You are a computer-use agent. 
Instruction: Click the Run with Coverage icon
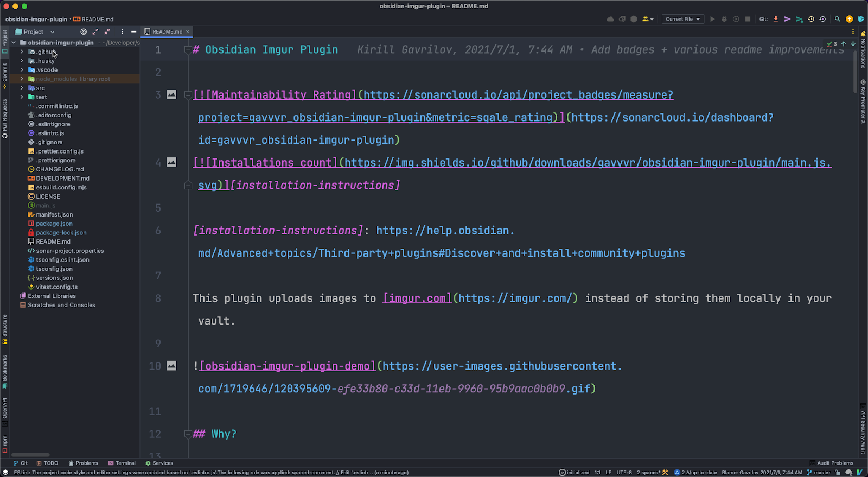pyautogui.click(x=736, y=19)
